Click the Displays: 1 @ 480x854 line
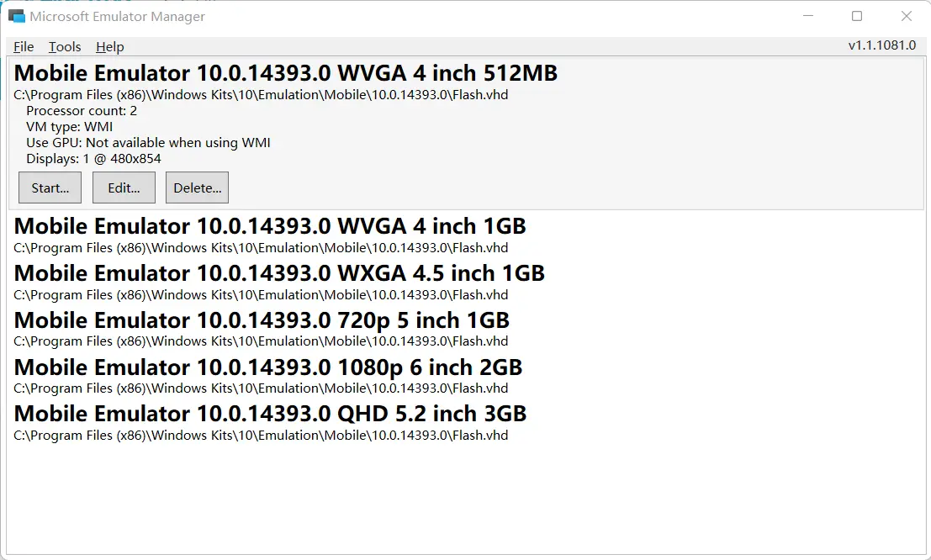 point(93,159)
